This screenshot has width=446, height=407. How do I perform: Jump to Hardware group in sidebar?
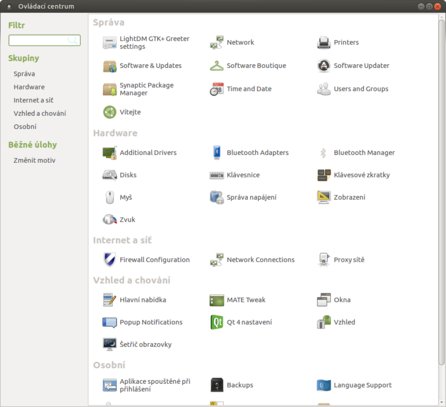29,87
